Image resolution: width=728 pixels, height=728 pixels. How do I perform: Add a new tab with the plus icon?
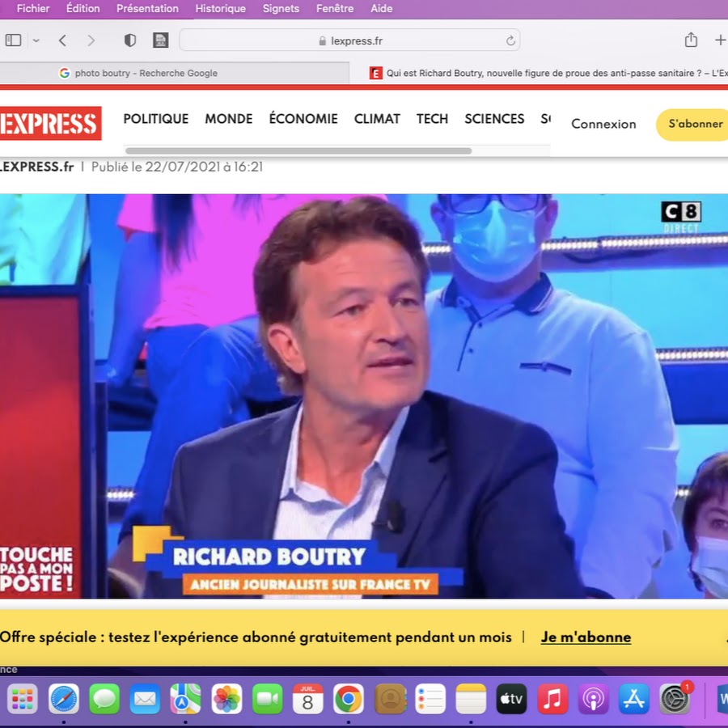[720, 40]
